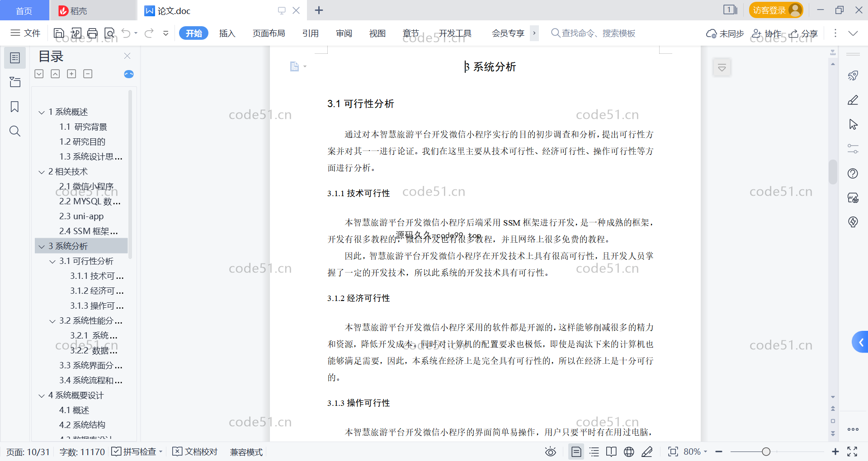Click the zoom in plus button

(x=835, y=452)
